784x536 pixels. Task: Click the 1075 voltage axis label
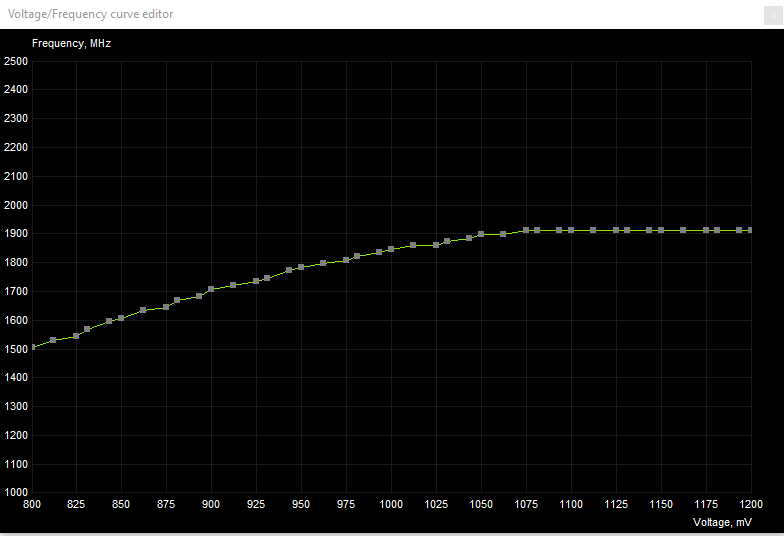(526, 504)
